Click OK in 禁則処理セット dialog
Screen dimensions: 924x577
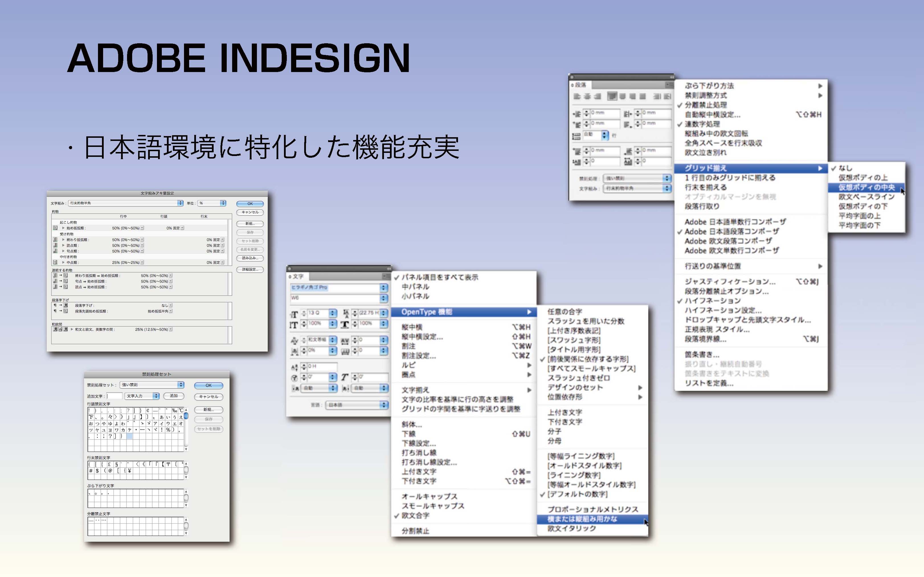[x=208, y=385]
